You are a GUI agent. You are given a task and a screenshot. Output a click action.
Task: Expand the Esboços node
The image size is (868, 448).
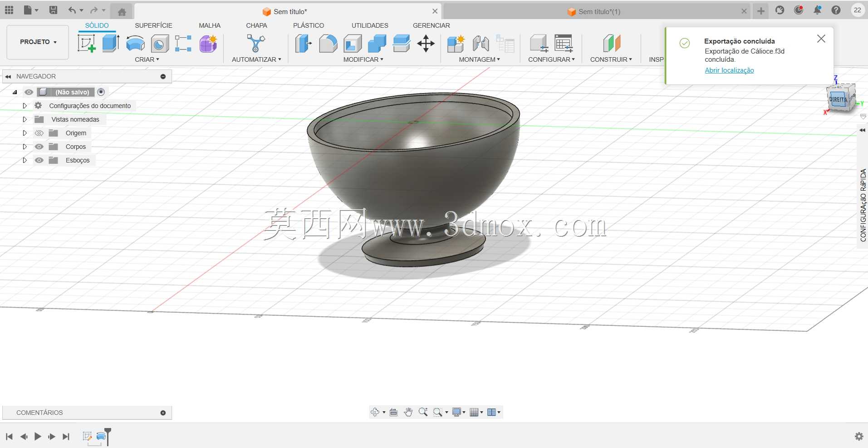click(x=25, y=160)
